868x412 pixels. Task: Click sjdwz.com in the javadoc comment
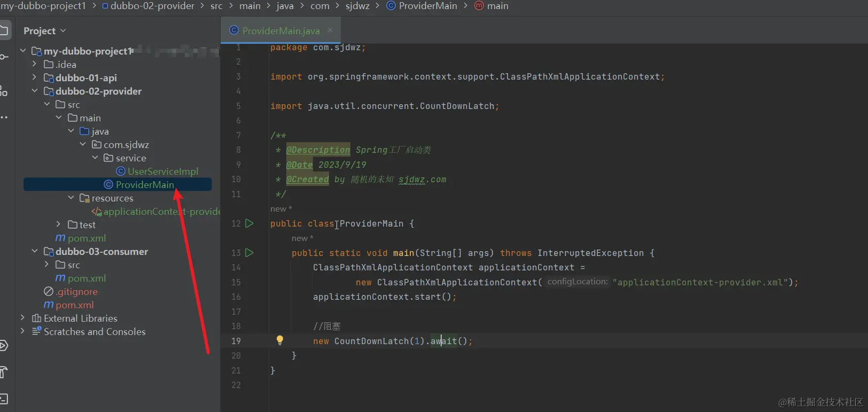point(422,180)
